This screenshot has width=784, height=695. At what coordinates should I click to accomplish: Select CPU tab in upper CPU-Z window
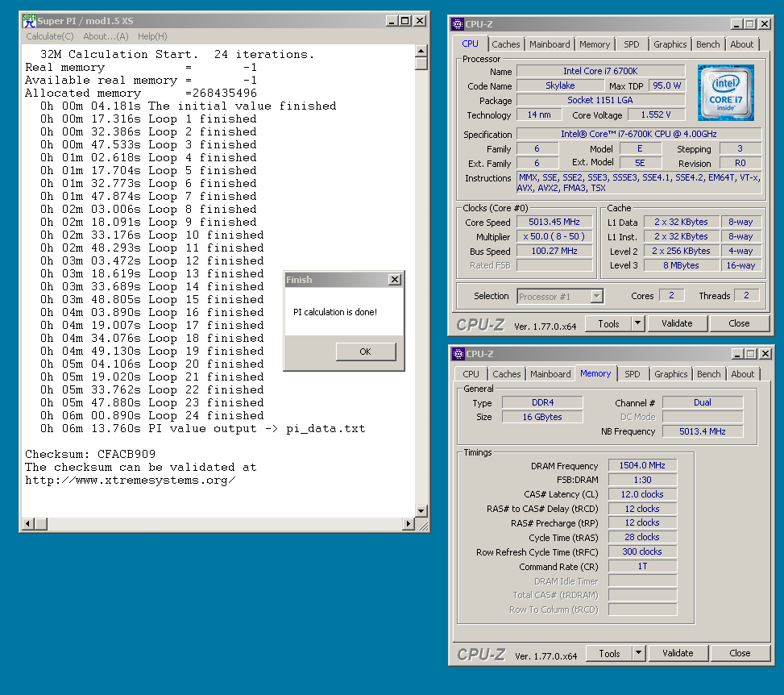point(470,44)
